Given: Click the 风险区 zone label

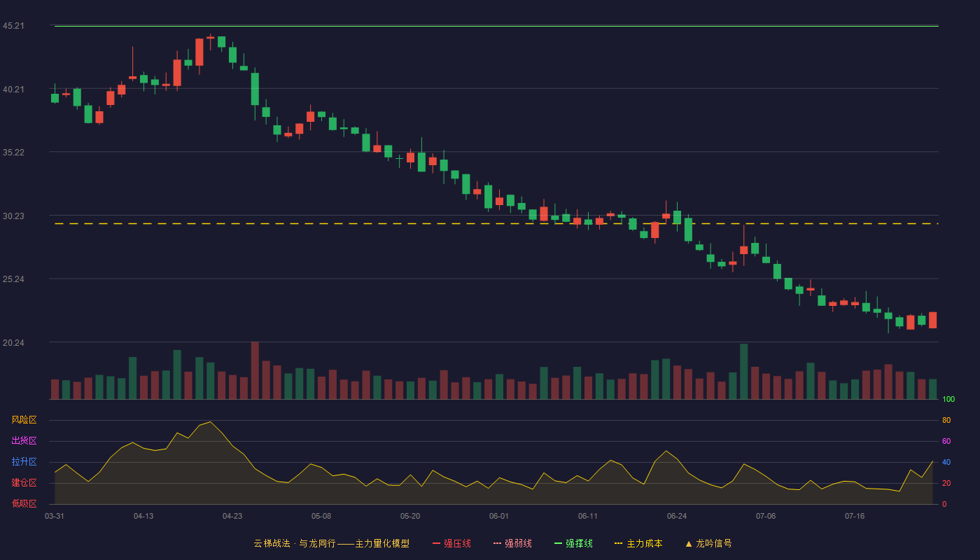Looking at the screenshot, I should [24, 420].
